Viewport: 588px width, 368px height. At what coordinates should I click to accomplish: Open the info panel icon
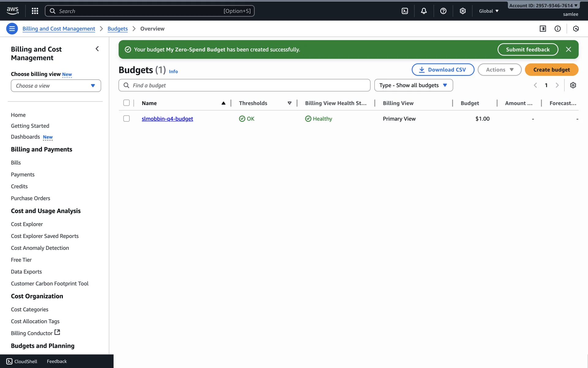coord(557,29)
